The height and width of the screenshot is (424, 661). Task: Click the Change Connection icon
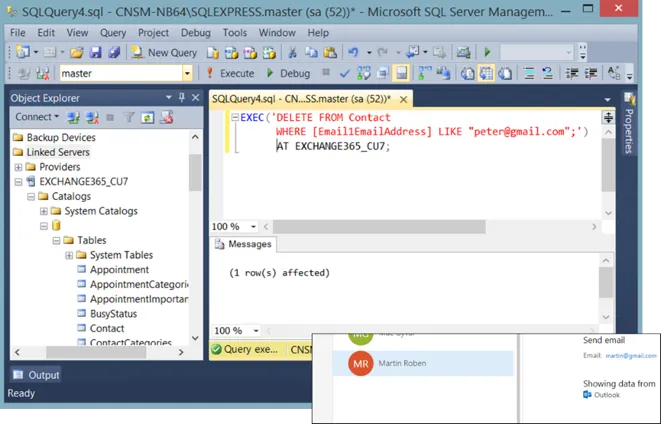(43, 73)
